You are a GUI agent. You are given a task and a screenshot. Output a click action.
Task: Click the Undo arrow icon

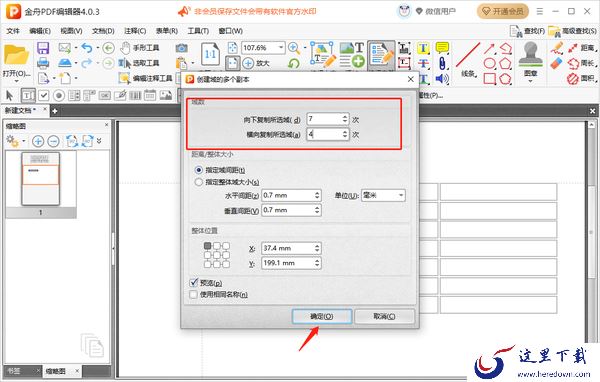87,48
